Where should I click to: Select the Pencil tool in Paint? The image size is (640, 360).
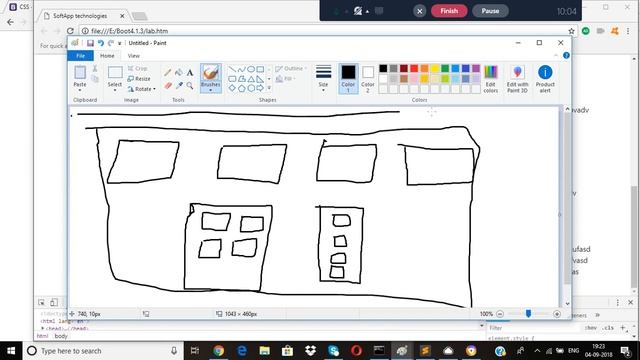point(167,73)
